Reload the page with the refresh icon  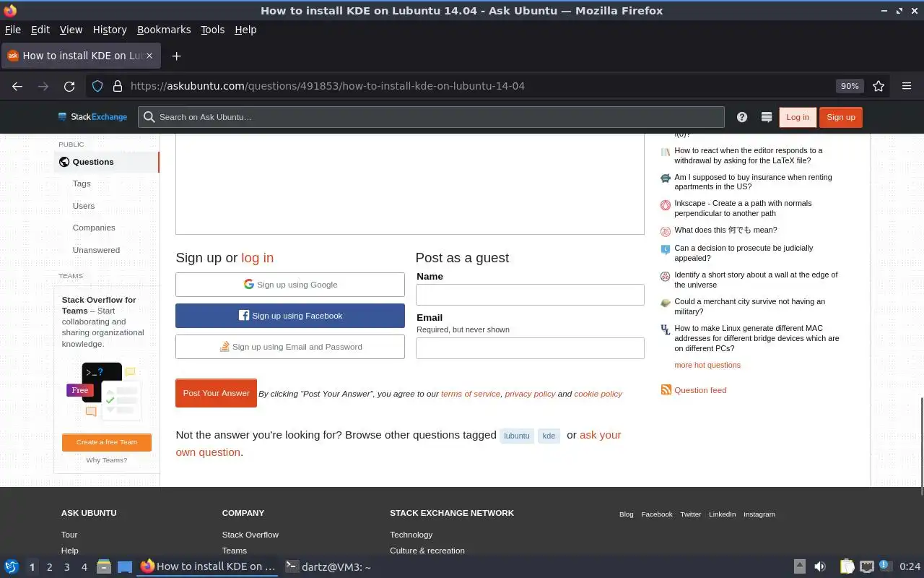tap(69, 86)
